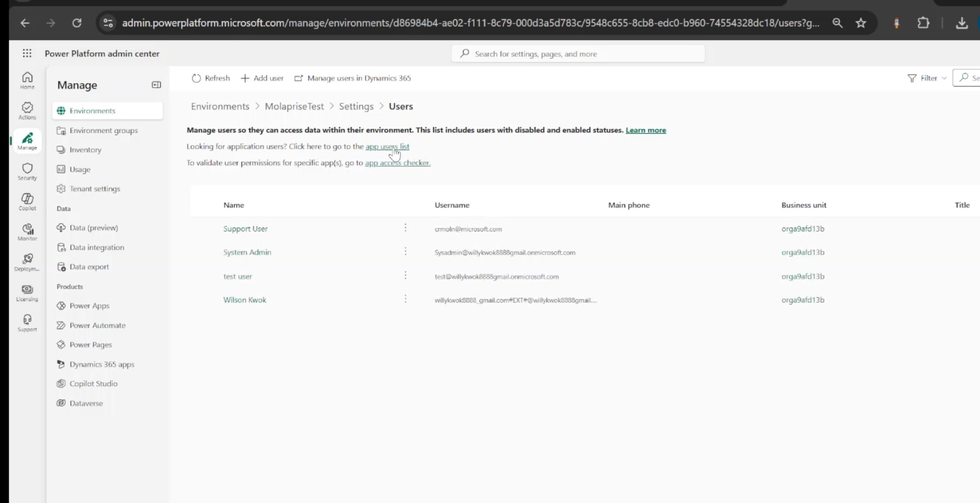Click Add user in command bar
Image resolution: width=980 pixels, height=503 pixels.
pyautogui.click(x=262, y=78)
